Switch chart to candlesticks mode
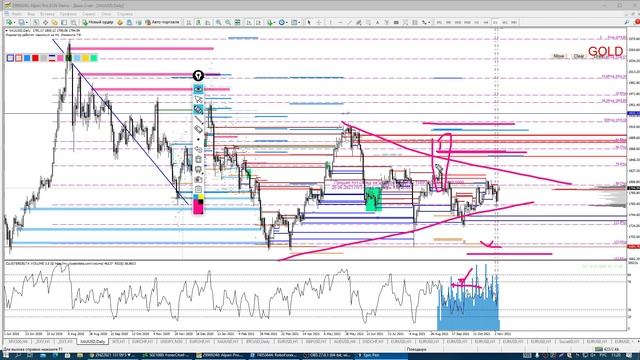The image size is (640, 360). (x=198, y=22)
